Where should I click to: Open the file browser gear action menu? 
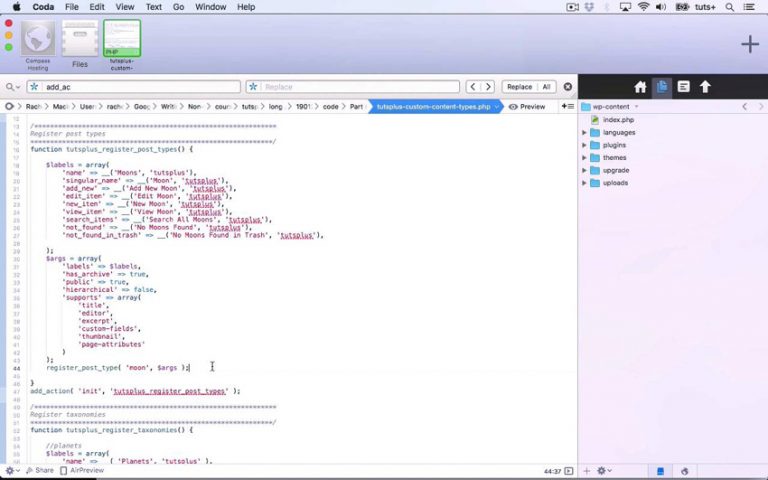point(604,471)
